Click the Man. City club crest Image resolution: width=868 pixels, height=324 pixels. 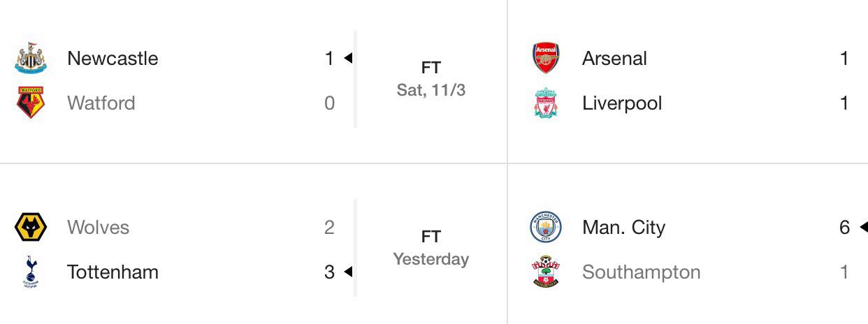pyautogui.click(x=546, y=227)
